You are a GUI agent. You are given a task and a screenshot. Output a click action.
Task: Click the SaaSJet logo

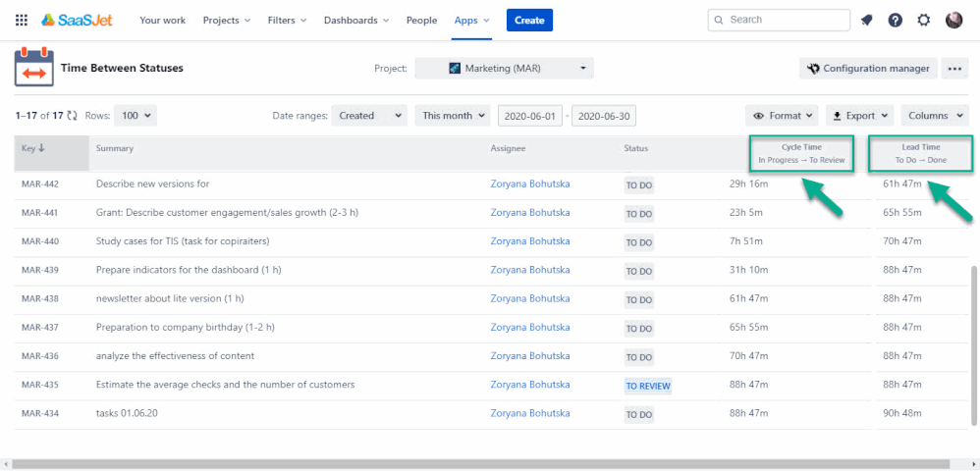click(77, 20)
